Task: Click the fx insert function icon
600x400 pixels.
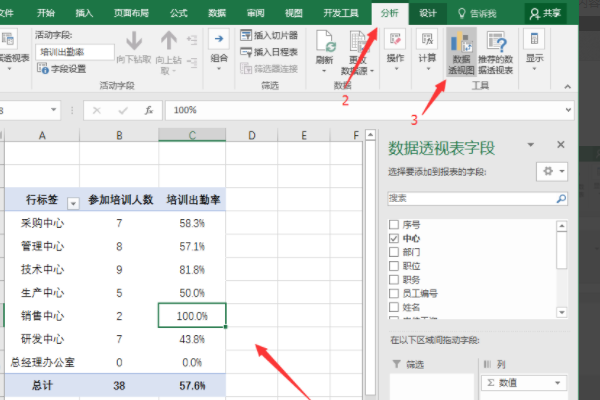Action: click(x=148, y=110)
